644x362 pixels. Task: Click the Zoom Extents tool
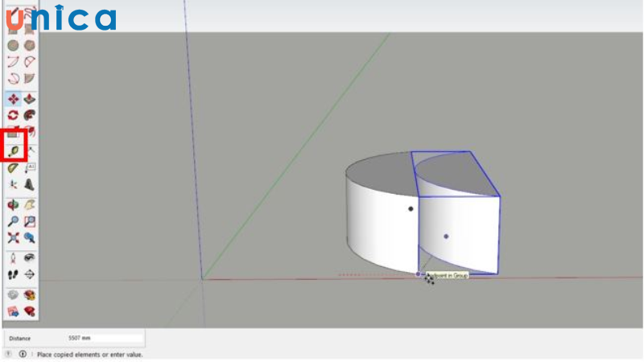[x=13, y=237]
